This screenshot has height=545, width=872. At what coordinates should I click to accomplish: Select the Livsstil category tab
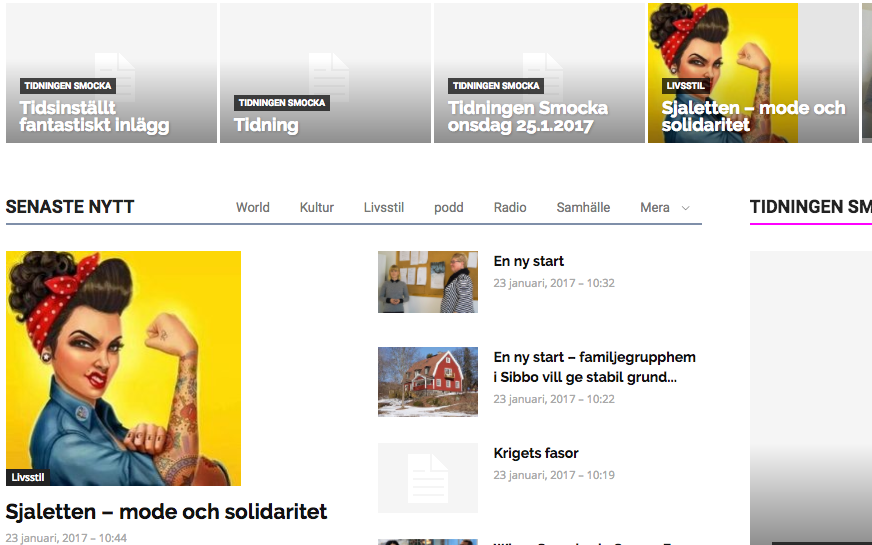384,207
